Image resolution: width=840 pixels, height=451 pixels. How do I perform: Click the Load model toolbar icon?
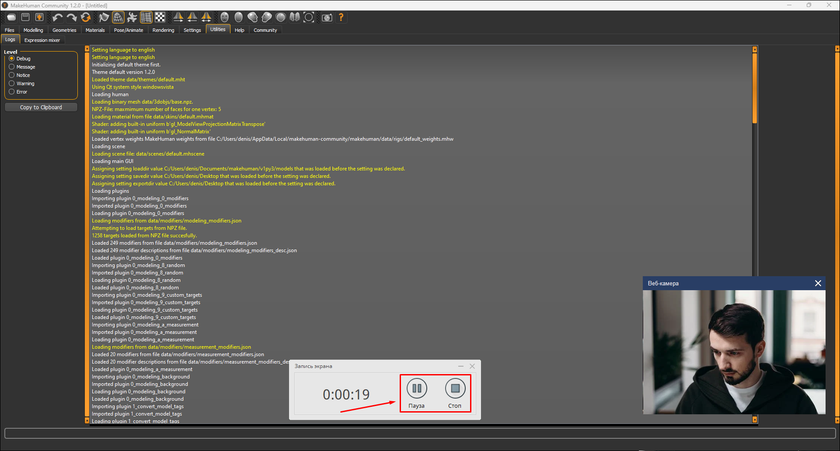click(11, 18)
